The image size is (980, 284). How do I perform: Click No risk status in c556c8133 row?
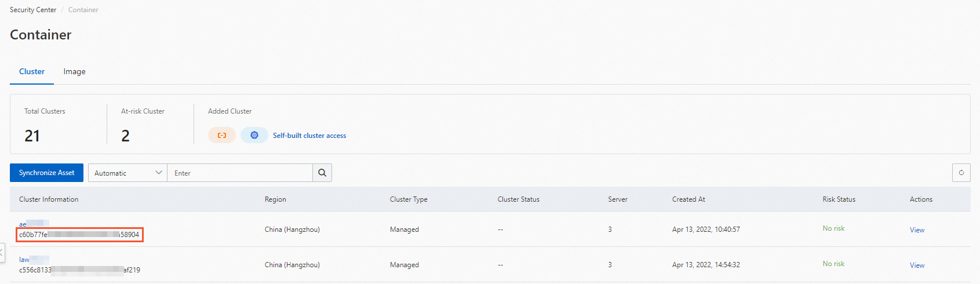click(x=833, y=264)
